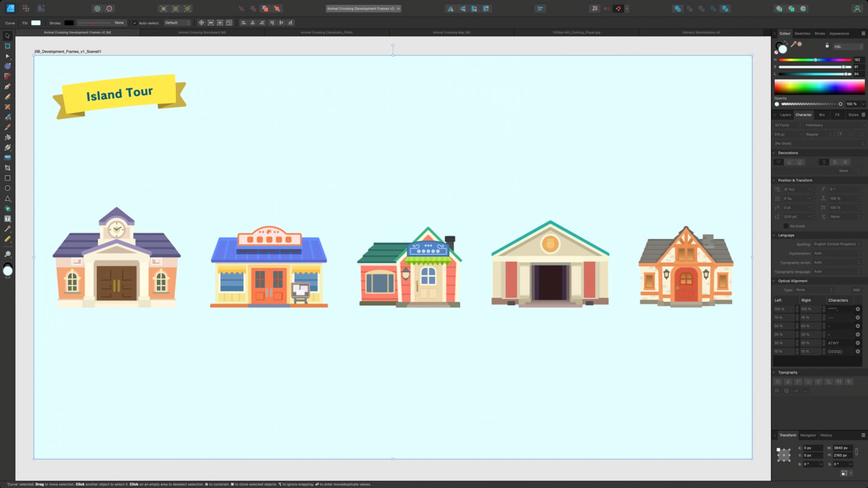Open the alignment options icon

[x=541, y=9]
